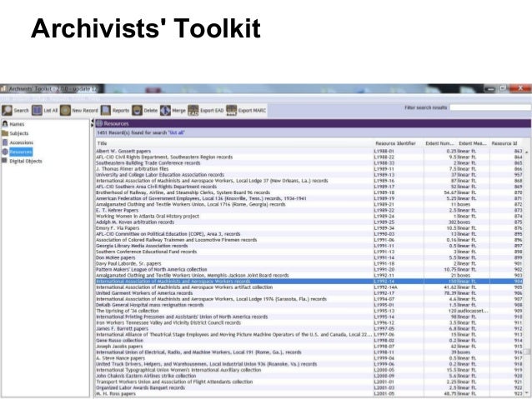Select John Chakris Eastern Airlines strike collection
Image resolution: width=532 pixels, height=399 pixels.
coord(309,376)
